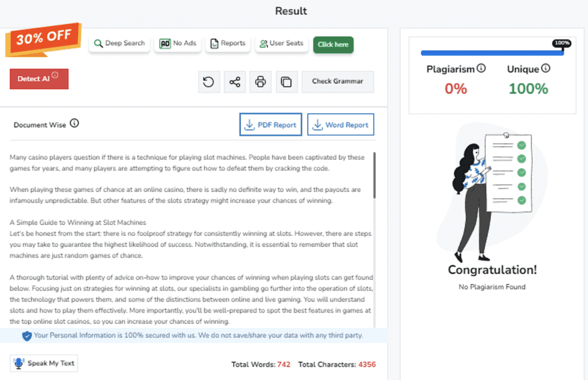Viewport: 588px width, 385px height.
Task: Click the share icon
Action: click(x=235, y=82)
